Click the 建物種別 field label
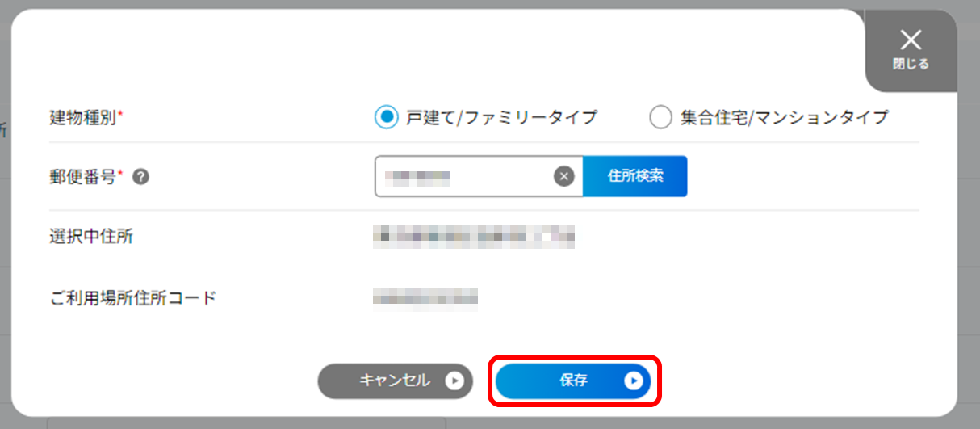Viewport: 980px width, 429px height. pos(83,117)
